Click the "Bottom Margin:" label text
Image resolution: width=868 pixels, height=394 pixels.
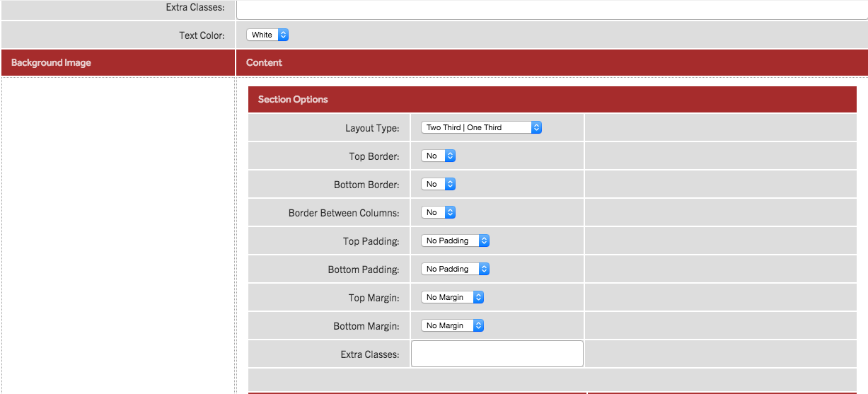[x=366, y=326]
